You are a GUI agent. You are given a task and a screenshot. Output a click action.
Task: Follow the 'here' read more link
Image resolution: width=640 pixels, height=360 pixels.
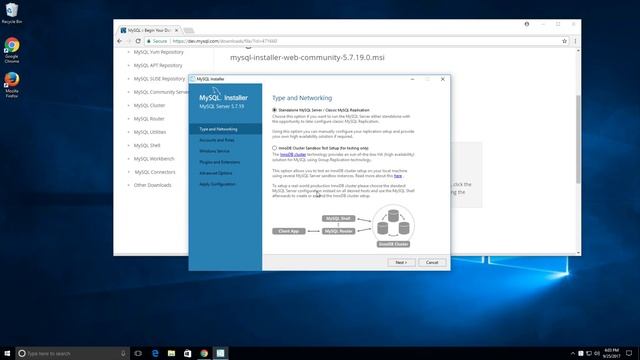pyautogui.click(x=398, y=176)
